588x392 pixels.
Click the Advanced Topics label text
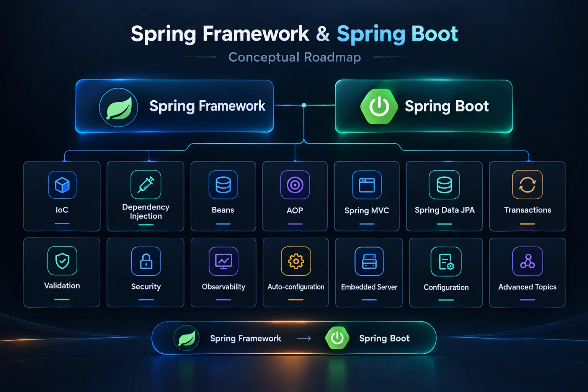528,287
